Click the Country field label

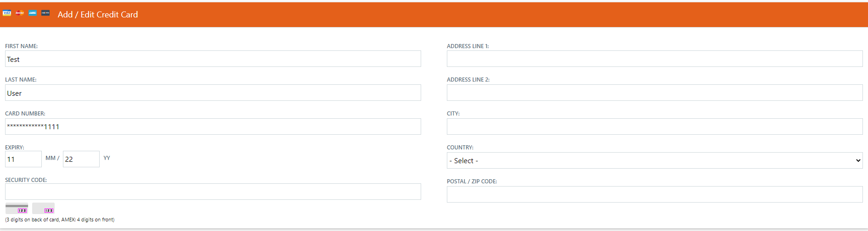pos(460,148)
